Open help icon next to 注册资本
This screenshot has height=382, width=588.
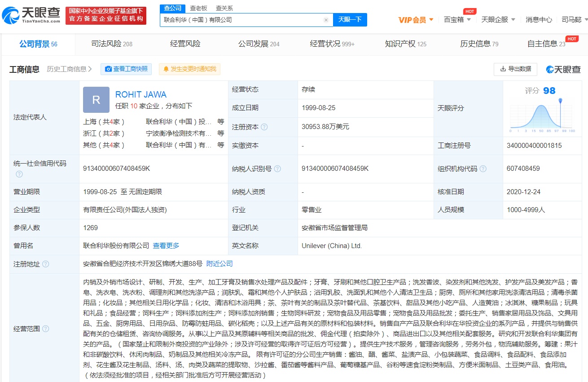tap(264, 127)
